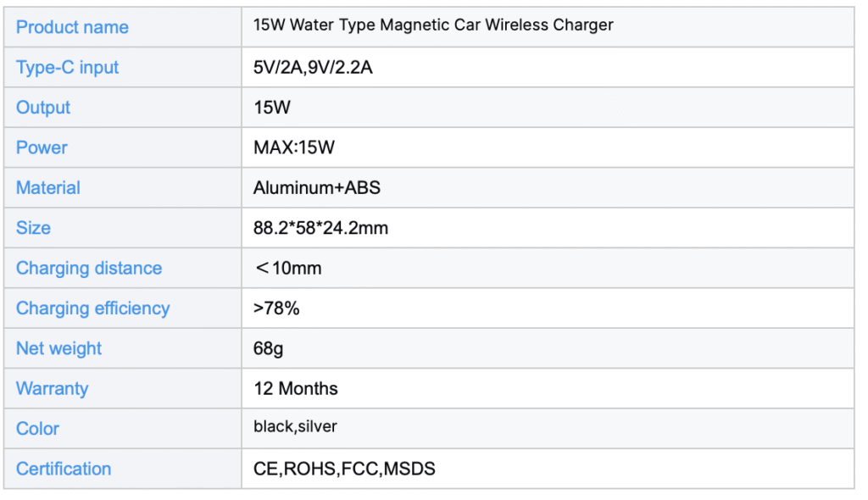
Task: Click the 'Warranty' row label
Action: pyautogui.click(x=52, y=389)
